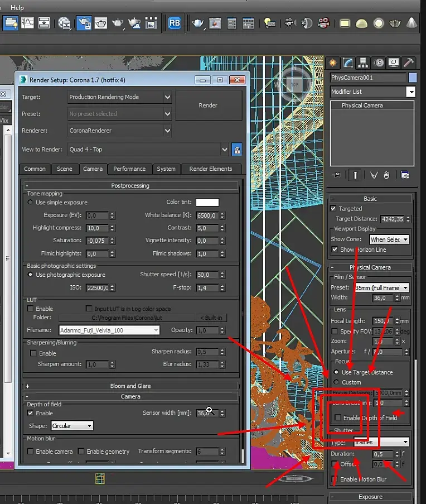Image resolution: width=426 pixels, height=504 pixels.
Task: Open the Schematic View toolbar icon
Action: 43,23
